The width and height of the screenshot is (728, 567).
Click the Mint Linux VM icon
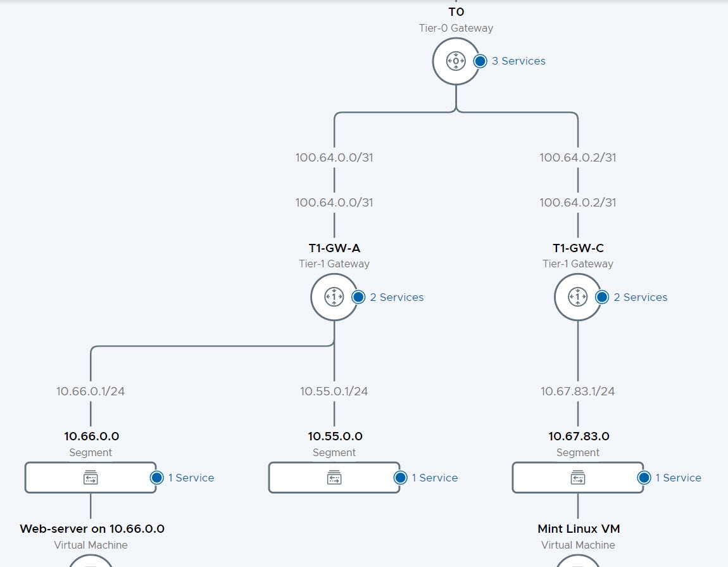pyautogui.click(x=578, y=561)
